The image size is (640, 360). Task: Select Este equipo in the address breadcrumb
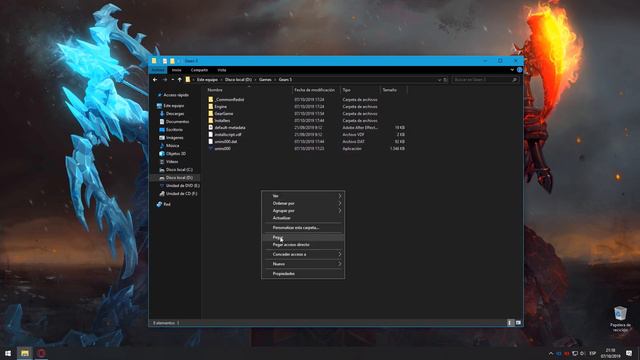[x=207, y=80]
